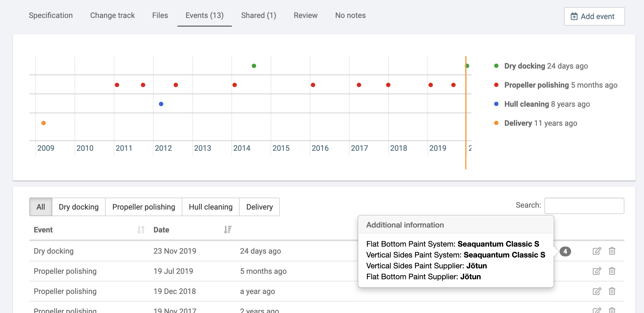Viewport: 644px width, 313px height.
Task: Edit the 19 Dec 2018 propeller polishing event
Action: click(x=597, y=291)
